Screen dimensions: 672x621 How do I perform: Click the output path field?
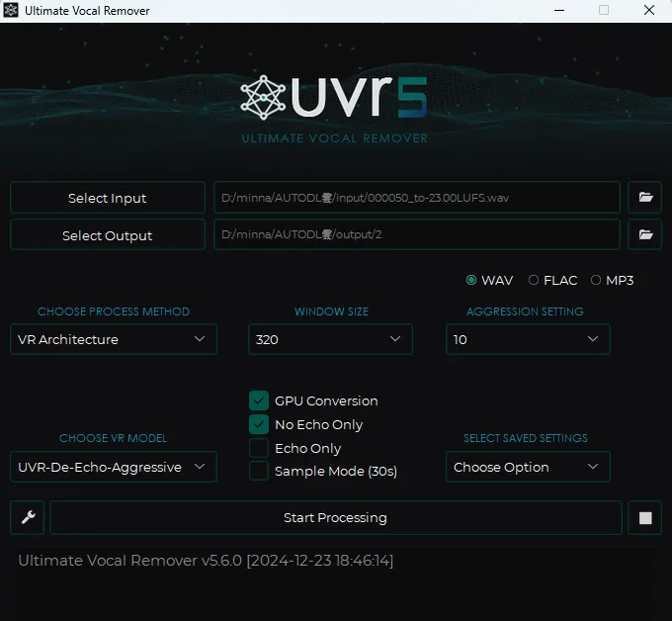[x=417, y=234]
